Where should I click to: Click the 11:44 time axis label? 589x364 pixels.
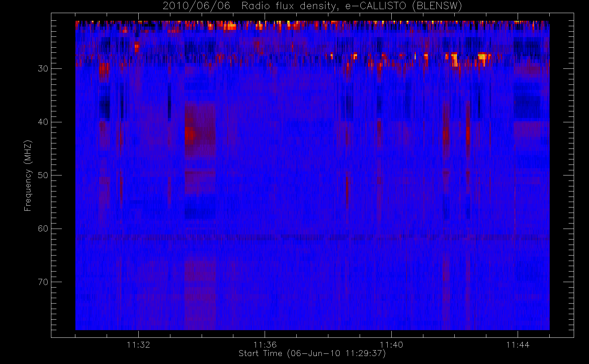(x=518, y=345)
